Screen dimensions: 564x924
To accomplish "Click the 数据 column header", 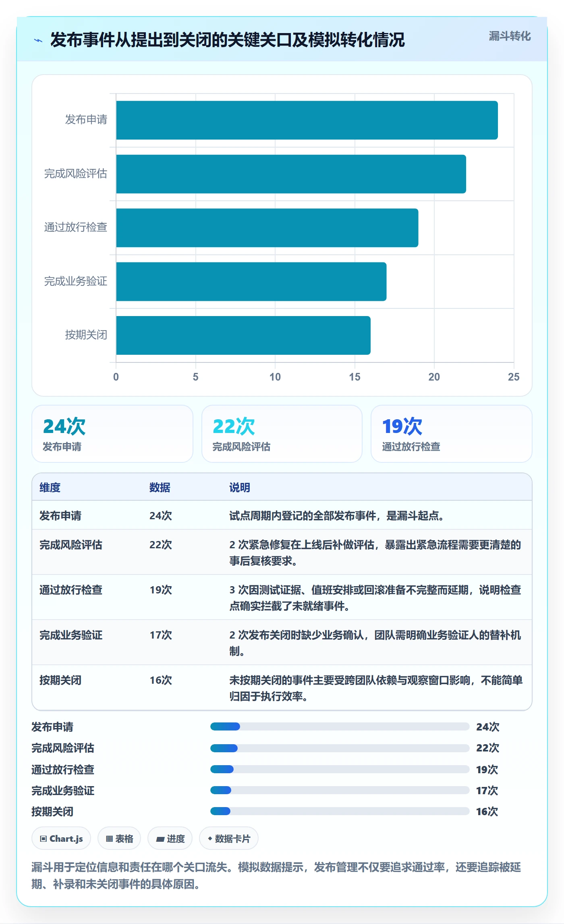I will pos(160,487).
